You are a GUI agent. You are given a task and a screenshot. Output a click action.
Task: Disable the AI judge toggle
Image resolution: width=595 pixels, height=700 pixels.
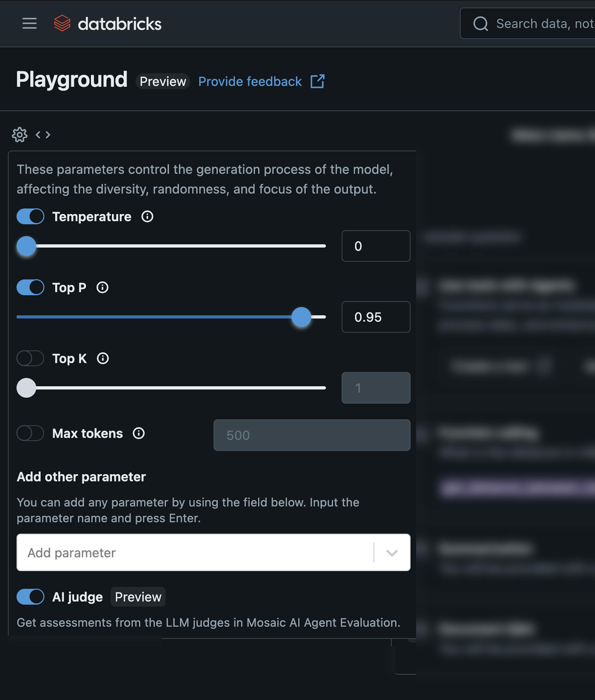(x=30, y=597)
